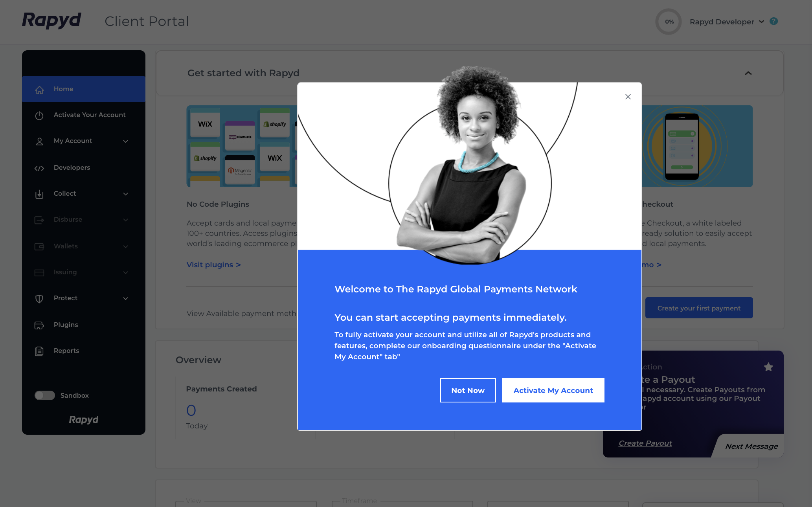The width and height of the screenshot is (812, 507).
Task: Click the Plugins icon in sidebar
Action: tap(39, 325)
